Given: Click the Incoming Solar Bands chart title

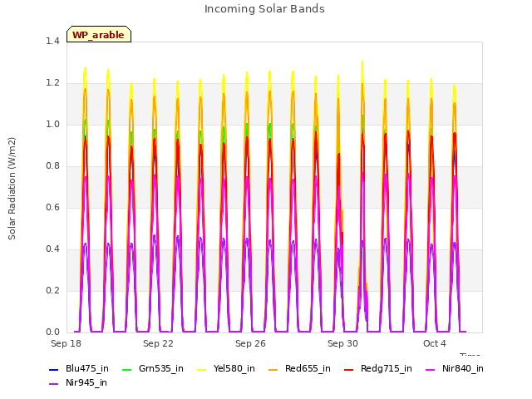Looking at the screenshot, I should pos(264,9).
